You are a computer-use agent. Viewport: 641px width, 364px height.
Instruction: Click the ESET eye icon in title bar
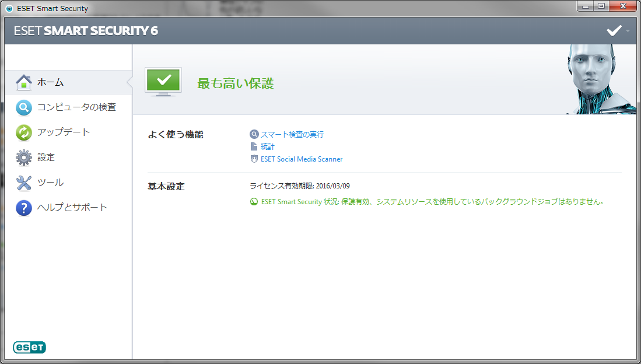9,8
